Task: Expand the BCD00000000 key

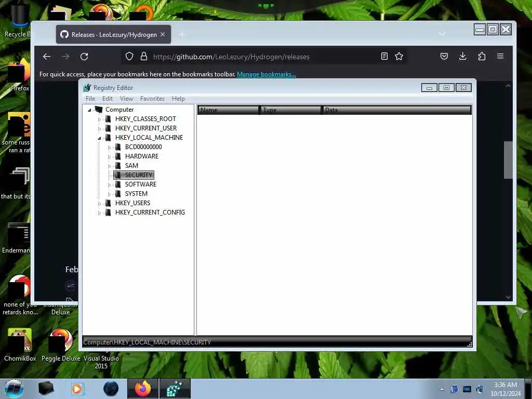Action: [x=109, y=147]
